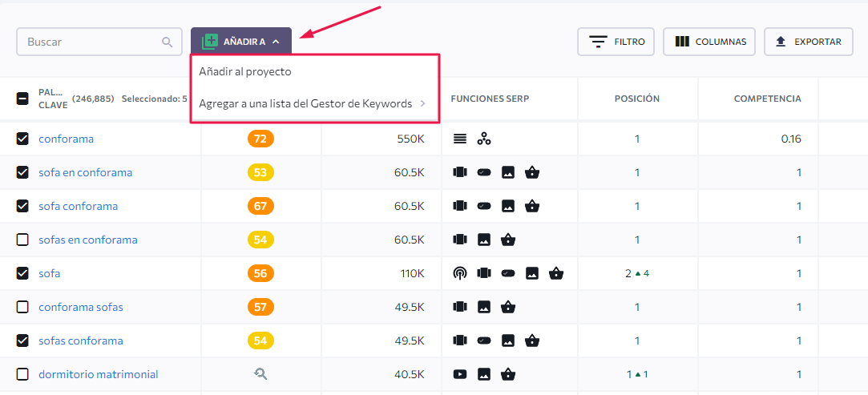Click the 110K volume value for sofa
The image size is (868, 395).
pos(412,273)
